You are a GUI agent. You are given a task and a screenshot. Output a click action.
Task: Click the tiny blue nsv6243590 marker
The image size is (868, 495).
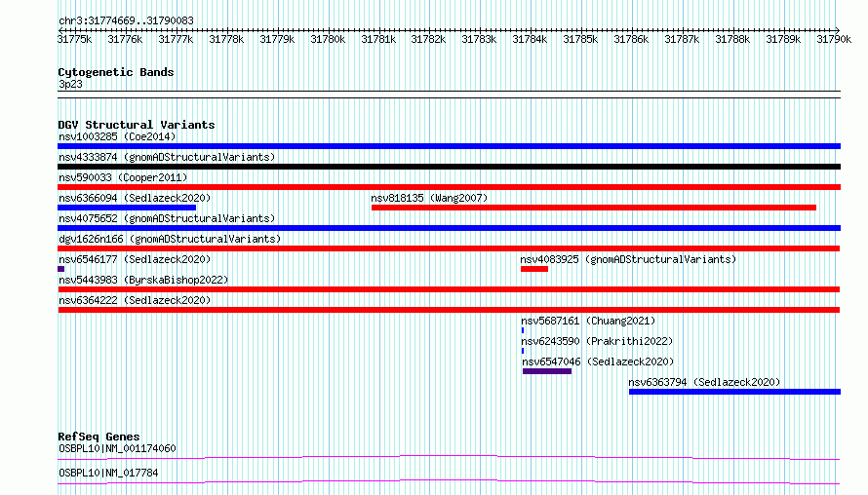[523, 351]
